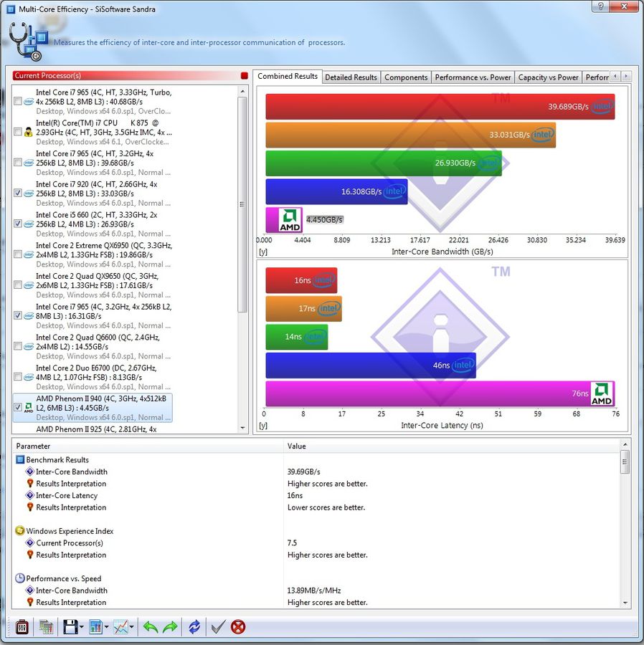The width and height of the screenshot is (644, 645).
Task: Select the Intel Core 2 Duo E6700 row
Action: [x=93, y=377]
